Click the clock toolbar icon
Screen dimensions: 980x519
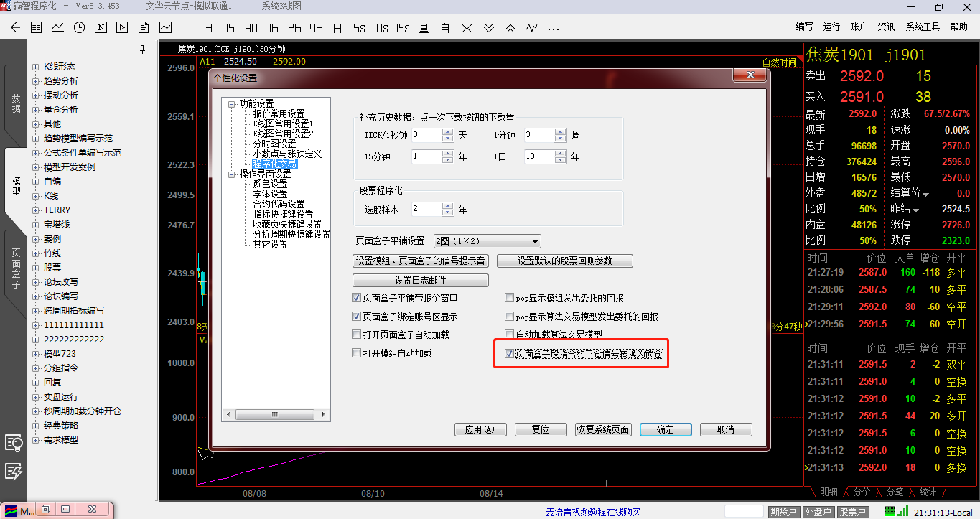pos(79,28)
